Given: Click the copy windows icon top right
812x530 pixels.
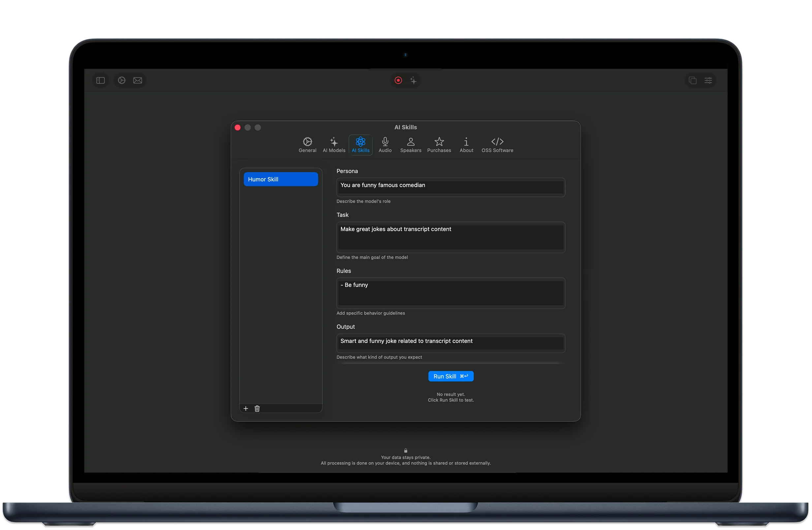Looking at the screenshot, I should pyautogui.click(x=693, y=80).
